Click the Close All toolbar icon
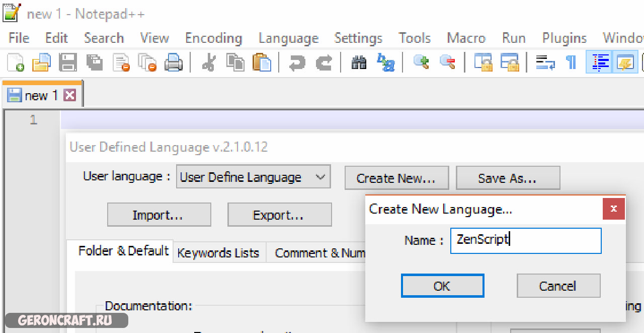This screenshot has height=333, width=644. 147,63
